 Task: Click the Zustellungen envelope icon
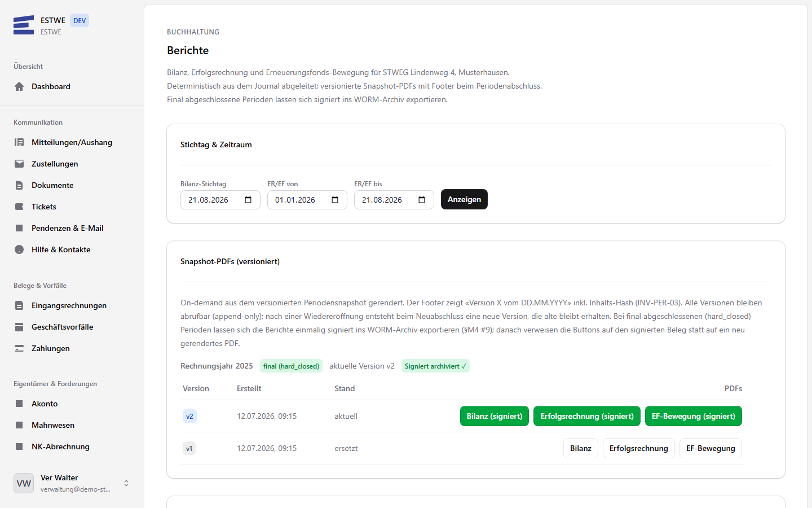click(19, 164)
